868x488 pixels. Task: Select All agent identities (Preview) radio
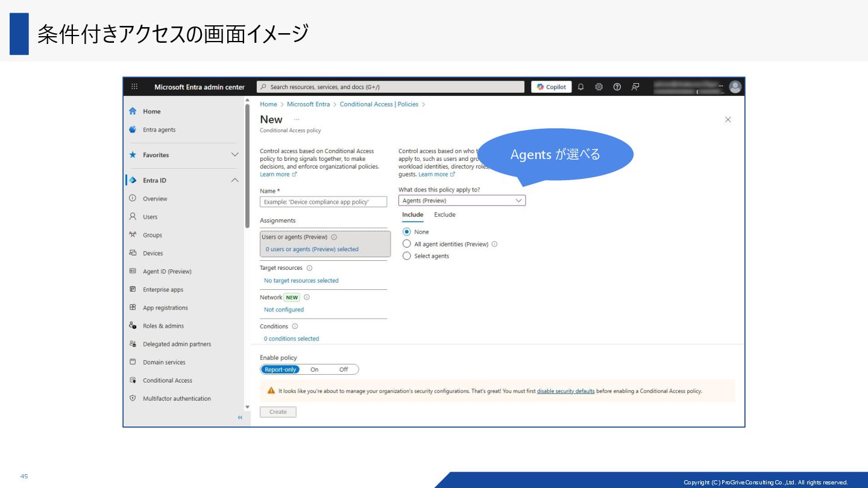pos(406,244)
